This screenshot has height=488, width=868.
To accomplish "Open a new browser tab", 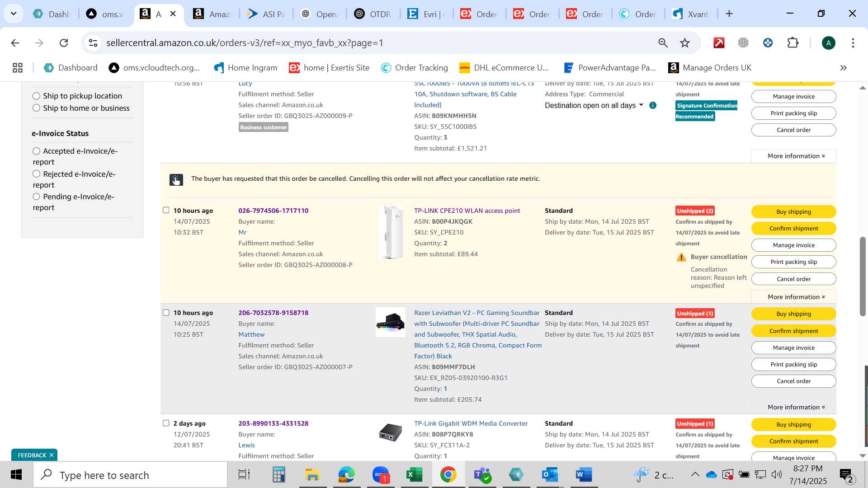I will coord(729,14).
